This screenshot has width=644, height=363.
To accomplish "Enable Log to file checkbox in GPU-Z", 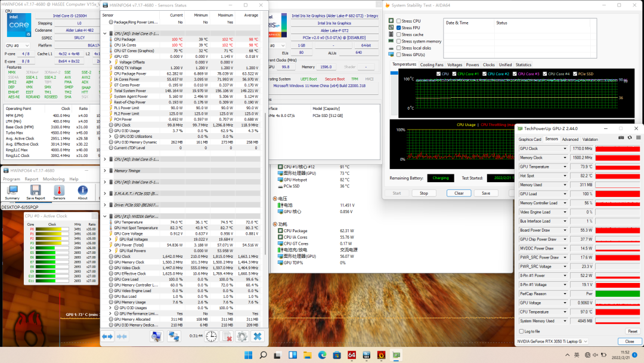I will coord(521,331).
